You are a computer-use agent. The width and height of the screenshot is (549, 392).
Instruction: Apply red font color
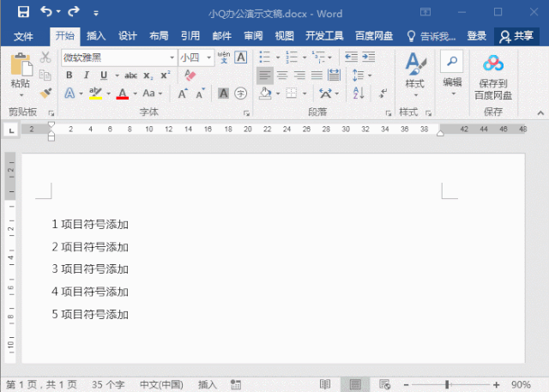[122, 93]
